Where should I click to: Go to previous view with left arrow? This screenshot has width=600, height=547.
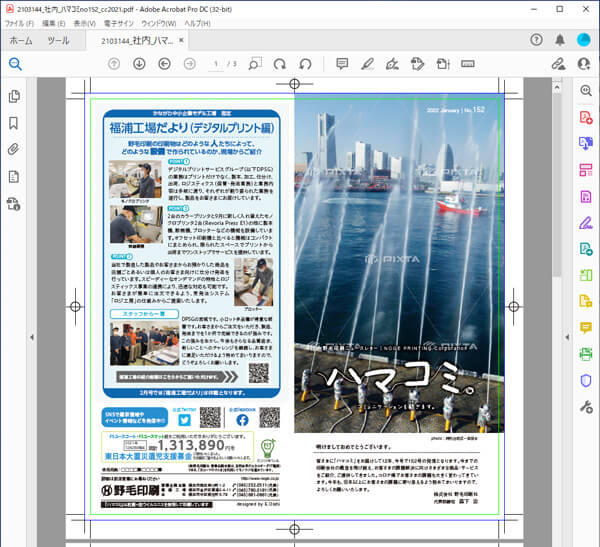coord(165,64)
